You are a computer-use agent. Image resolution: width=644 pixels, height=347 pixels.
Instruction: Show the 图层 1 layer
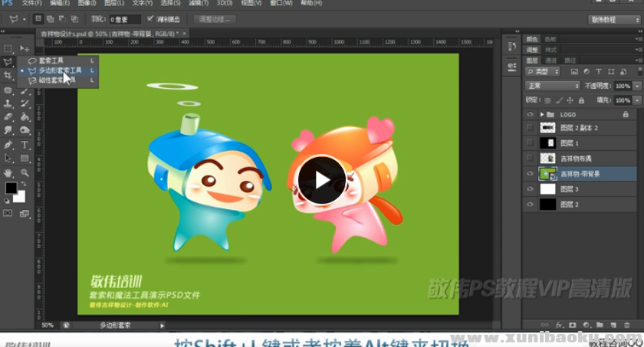tap(529, 143)
